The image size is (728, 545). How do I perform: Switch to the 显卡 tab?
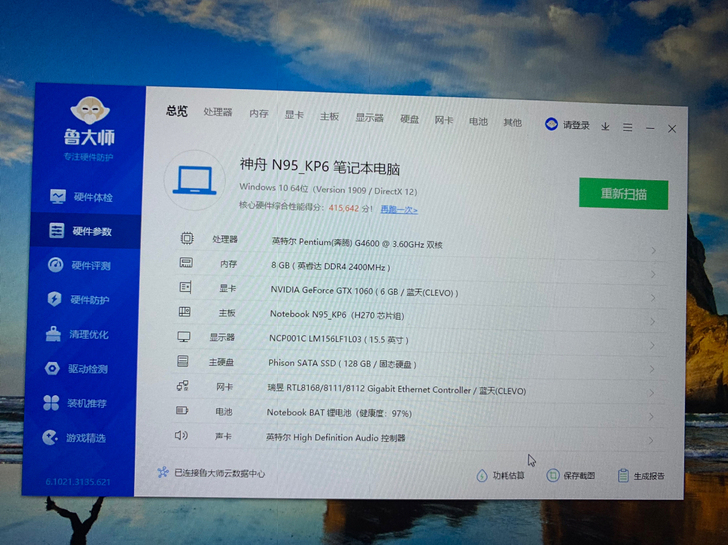[294, 115]
